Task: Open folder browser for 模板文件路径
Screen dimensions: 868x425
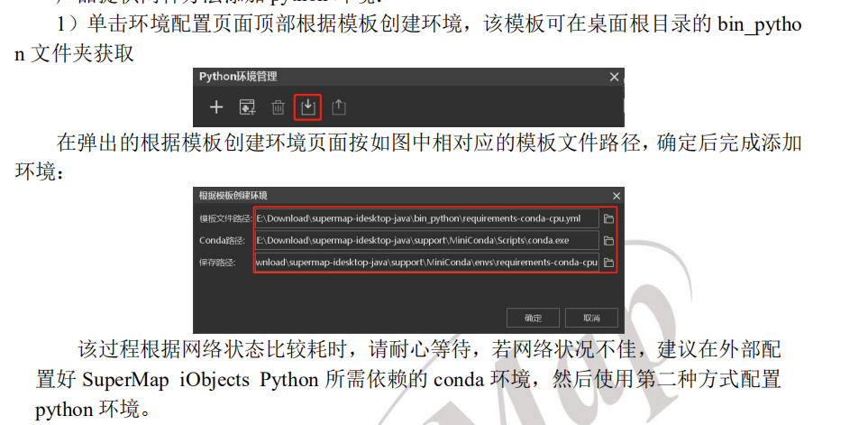Action: pos(609,219)
